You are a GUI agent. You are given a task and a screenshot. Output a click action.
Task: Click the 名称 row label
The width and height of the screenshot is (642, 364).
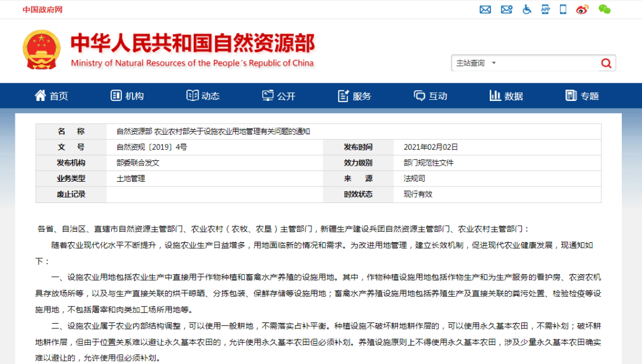[71, 131]
